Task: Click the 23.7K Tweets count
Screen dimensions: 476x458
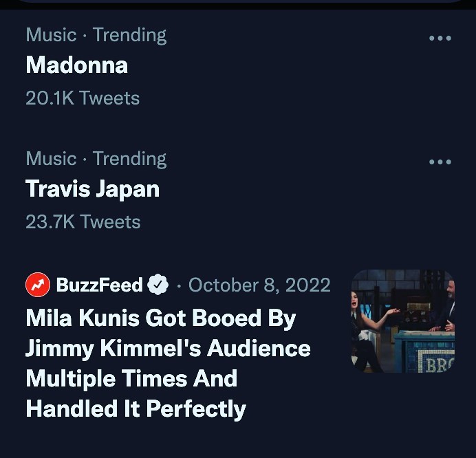Action: click(x=83, y=222)
